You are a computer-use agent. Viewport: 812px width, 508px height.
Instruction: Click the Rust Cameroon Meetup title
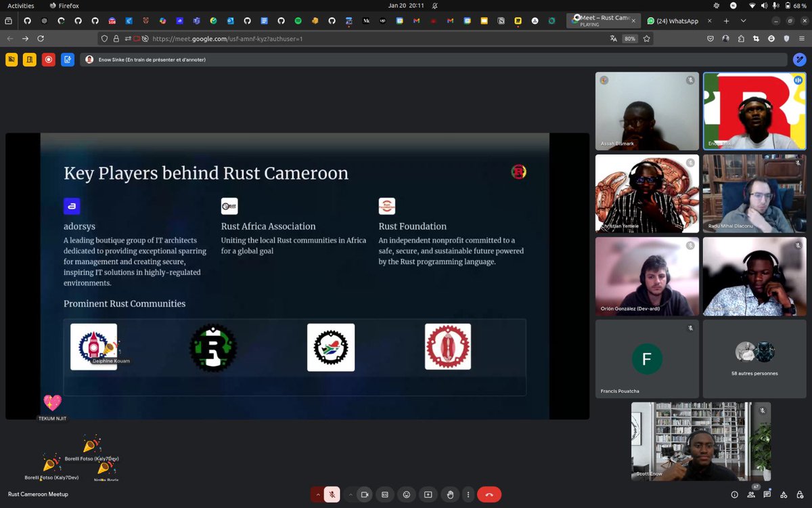click(x=38, y=494)
